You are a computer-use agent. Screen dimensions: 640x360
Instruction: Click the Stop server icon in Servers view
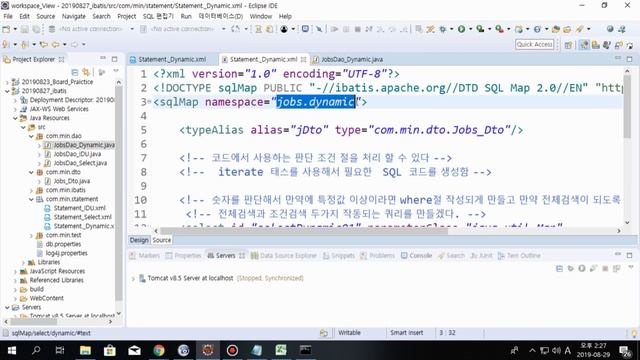coord(605,268)
